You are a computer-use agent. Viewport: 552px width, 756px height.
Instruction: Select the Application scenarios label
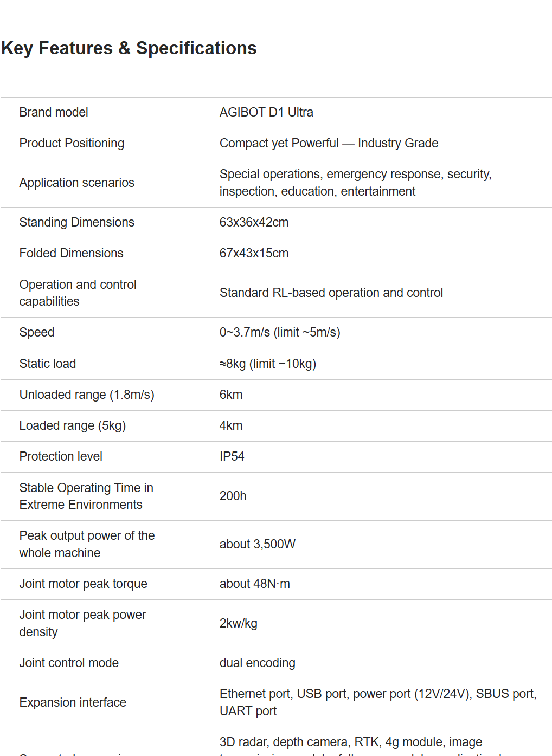tap(76, 183)
